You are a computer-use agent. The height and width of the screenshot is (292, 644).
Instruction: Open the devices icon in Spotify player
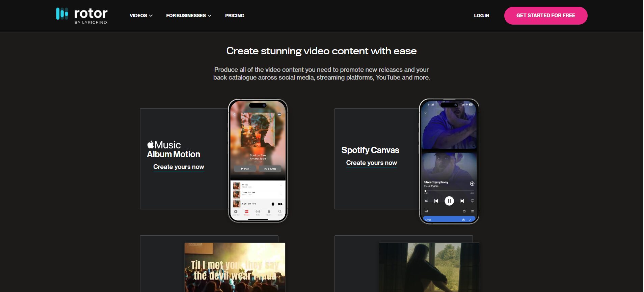click(x=426, y=211)
